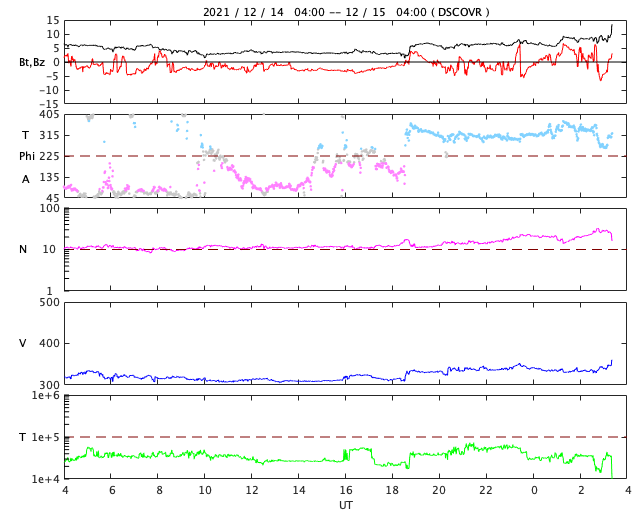This screenshot has width=640, height=512.
Task: Click the chart title date range text
Action: (346, 12)
